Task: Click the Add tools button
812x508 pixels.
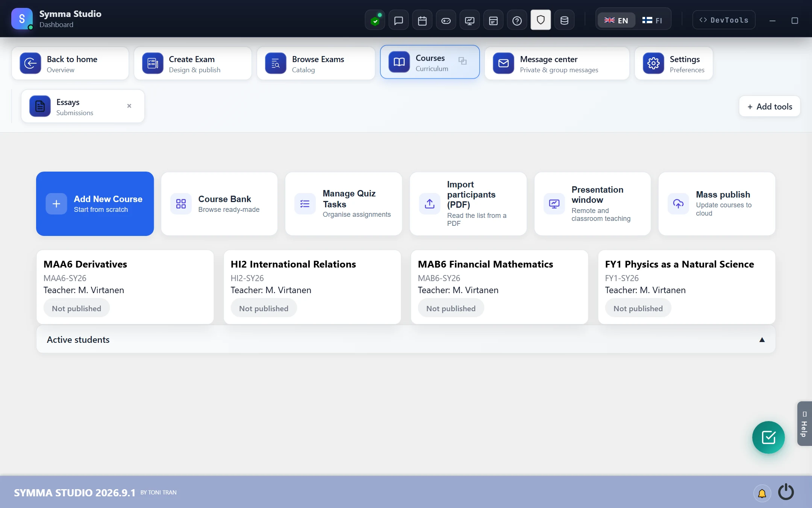Action: (769, 106)
